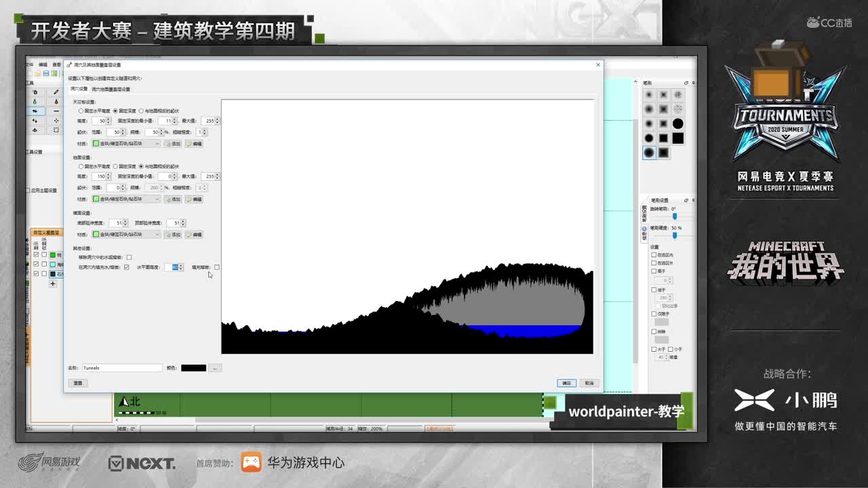Adjust the 底部延伸宽度 spinner arrows

click(125, 223)
